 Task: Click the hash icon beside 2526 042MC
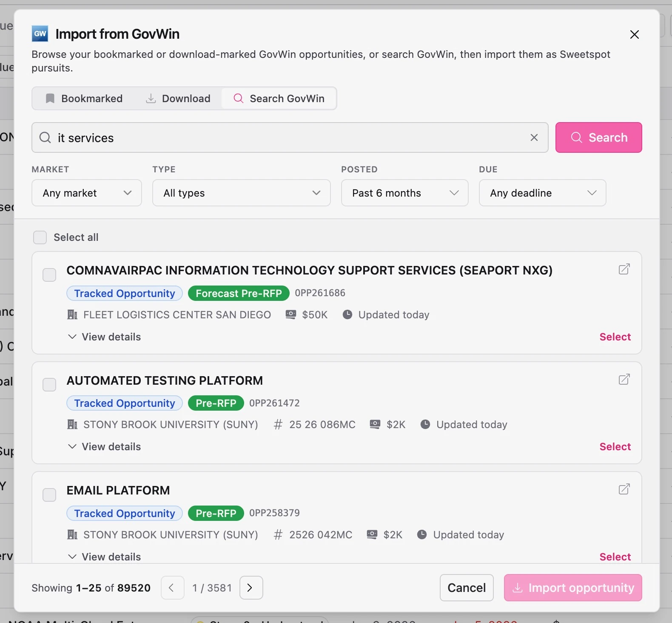point(278,534)
